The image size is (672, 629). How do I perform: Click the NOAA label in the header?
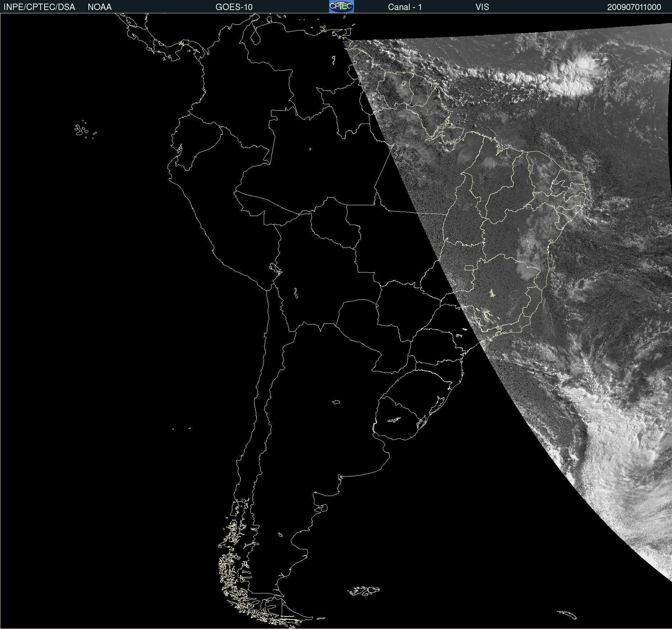coord(100,7)
